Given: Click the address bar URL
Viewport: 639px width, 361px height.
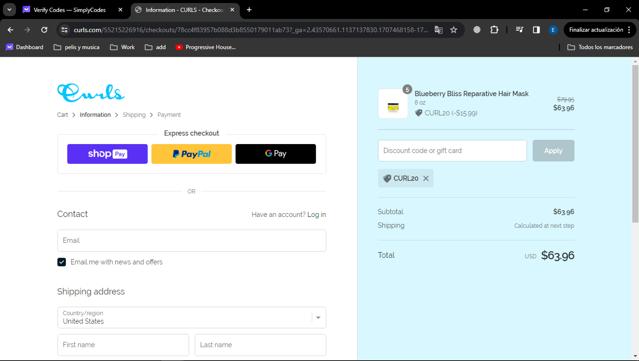Looking at the screenshot, I should tap(251, 30).
